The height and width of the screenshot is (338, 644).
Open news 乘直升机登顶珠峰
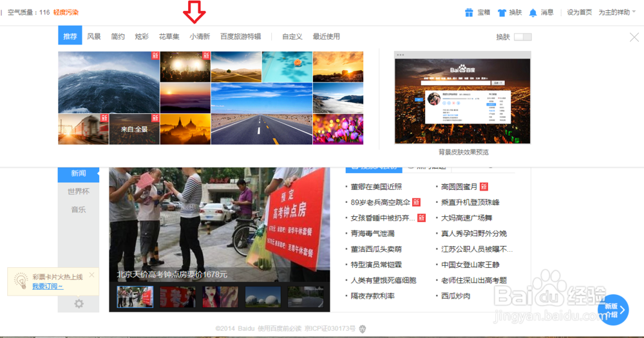[470, 202]
